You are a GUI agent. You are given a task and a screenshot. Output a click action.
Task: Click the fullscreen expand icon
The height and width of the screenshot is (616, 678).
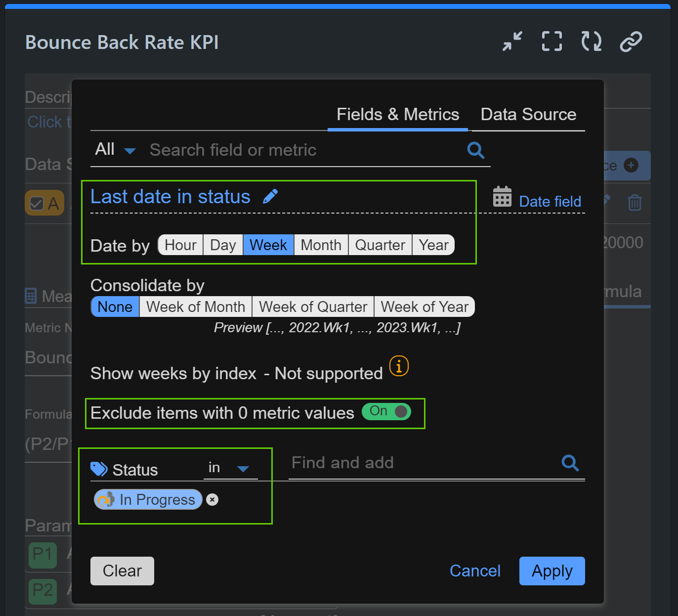coord(551,42)
